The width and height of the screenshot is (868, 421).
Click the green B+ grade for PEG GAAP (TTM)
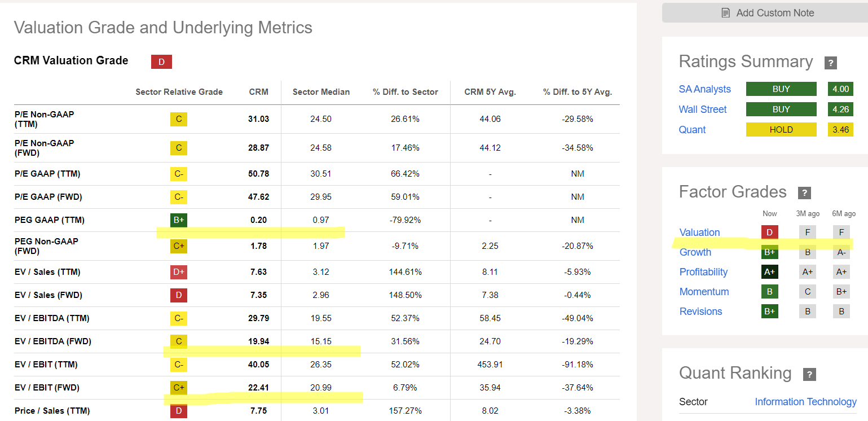(179, 220)
